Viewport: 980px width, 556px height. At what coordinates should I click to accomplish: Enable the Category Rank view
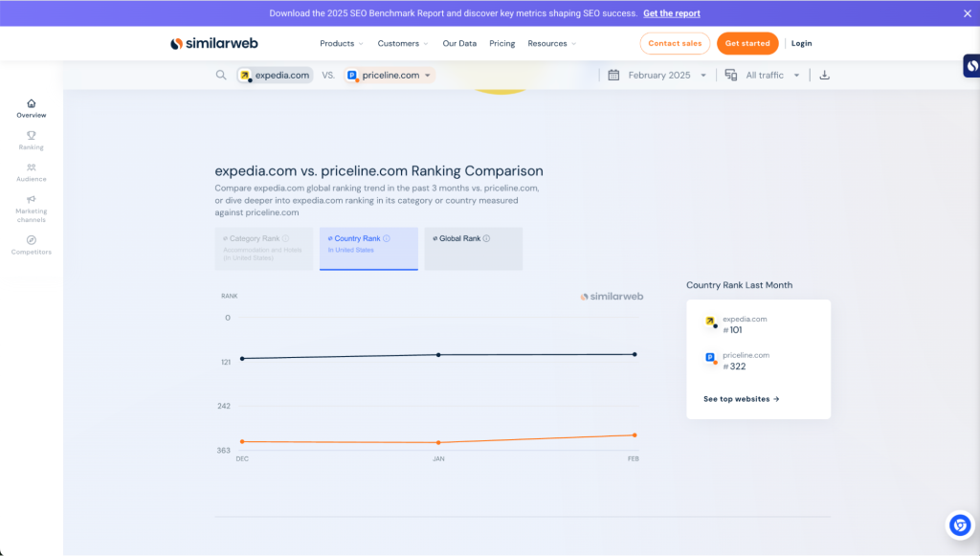click(x=263, y=248)
